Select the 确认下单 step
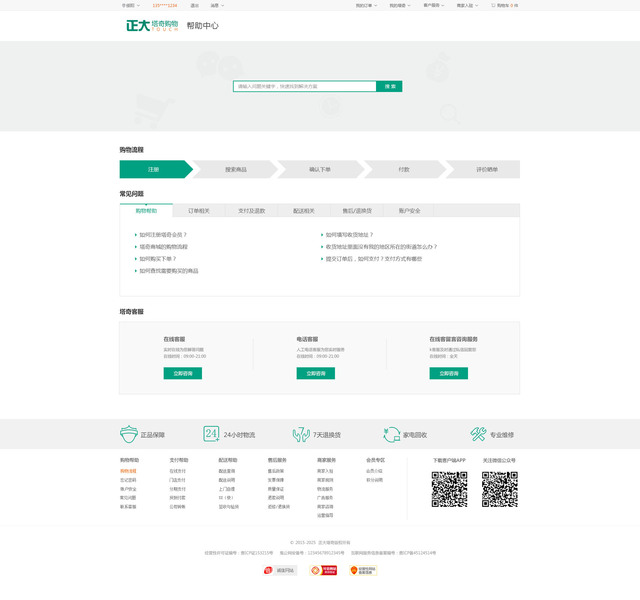 pyautogui.click(x=320, y=169)
